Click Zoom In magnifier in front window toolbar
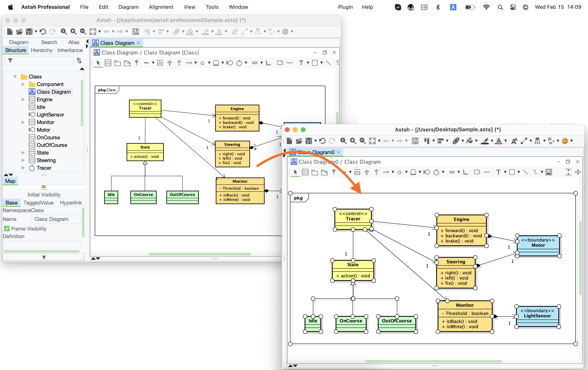 coord(353,141)
